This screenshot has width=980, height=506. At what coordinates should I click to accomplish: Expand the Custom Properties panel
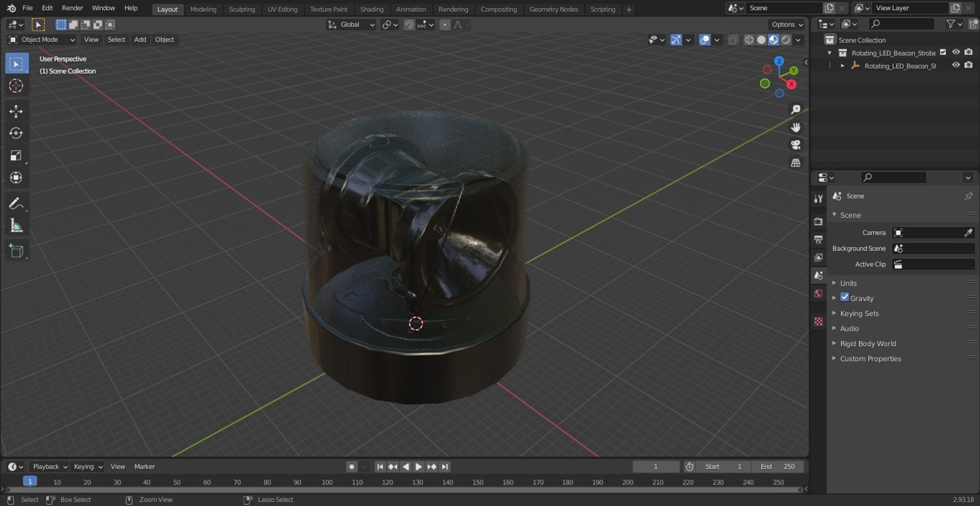[x=870, y=359]
